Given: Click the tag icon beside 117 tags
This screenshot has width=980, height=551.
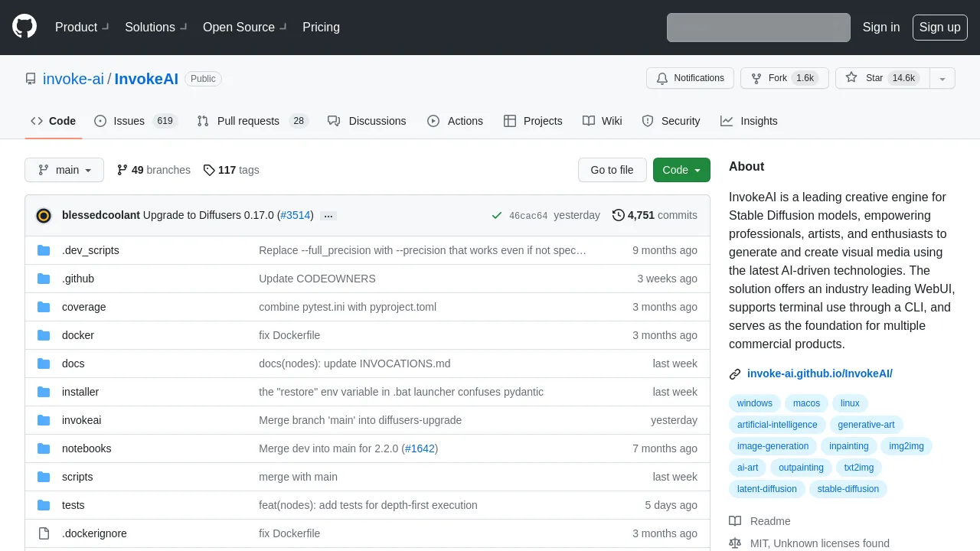Looking at the screenshot, I should pyautogui.click(x=209, y=170).
